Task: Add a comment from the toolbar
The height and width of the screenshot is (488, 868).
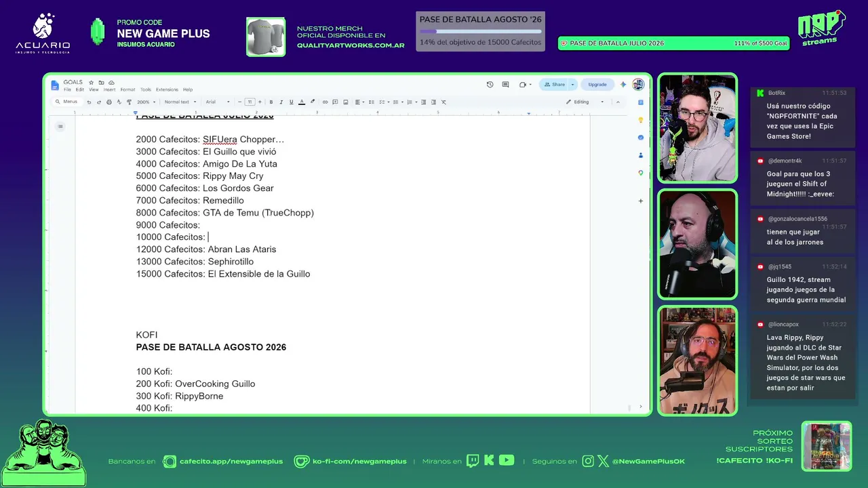Action: 336,102
